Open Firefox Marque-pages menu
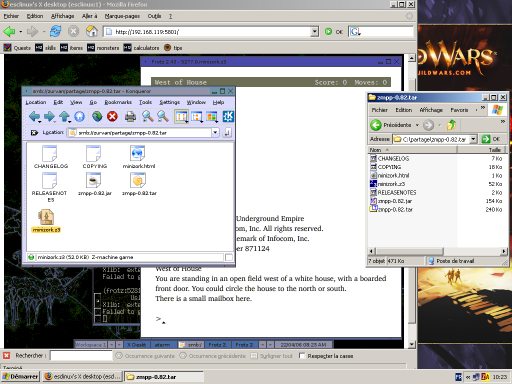This screenshot has width=512, height=384. point(122,16)
